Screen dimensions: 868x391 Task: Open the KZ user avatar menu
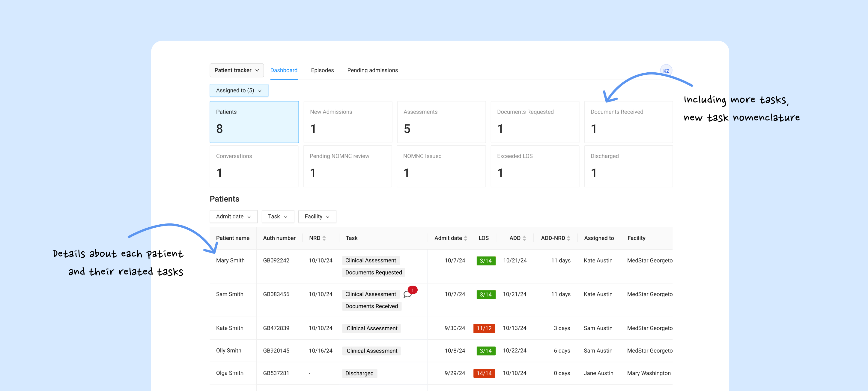click(x=666, y=70)
